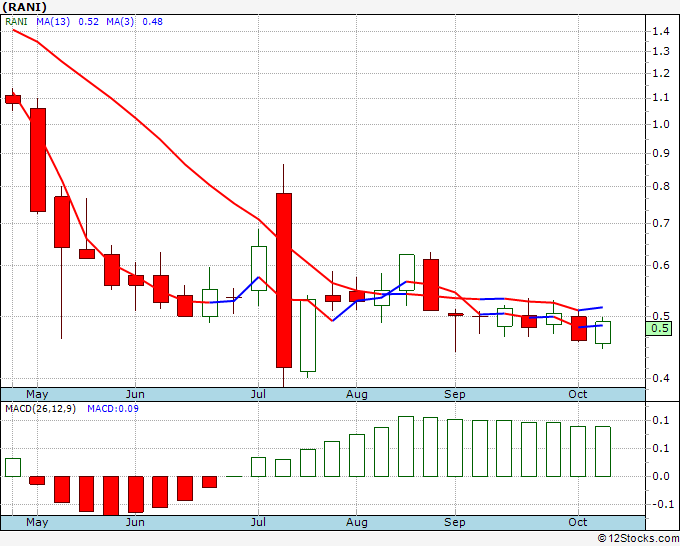Select the MA(3) legend label
This screenshot has width=680, height=546.
(x=120, y=22)
